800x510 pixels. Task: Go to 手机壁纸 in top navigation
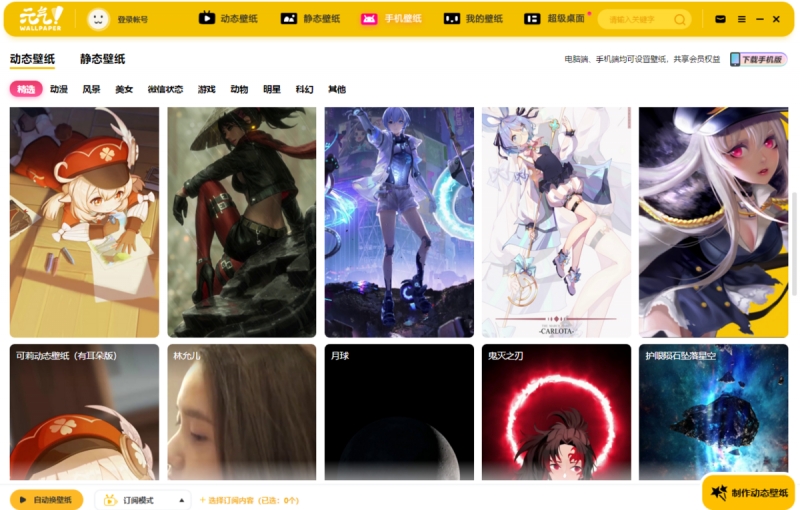pyautogui.click(x=391, y=19)
